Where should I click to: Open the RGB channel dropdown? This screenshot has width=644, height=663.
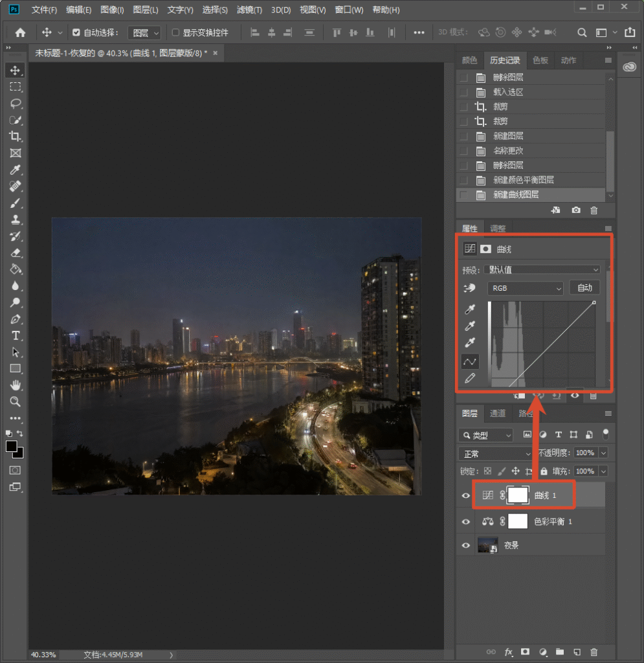[x=526, y=288]
